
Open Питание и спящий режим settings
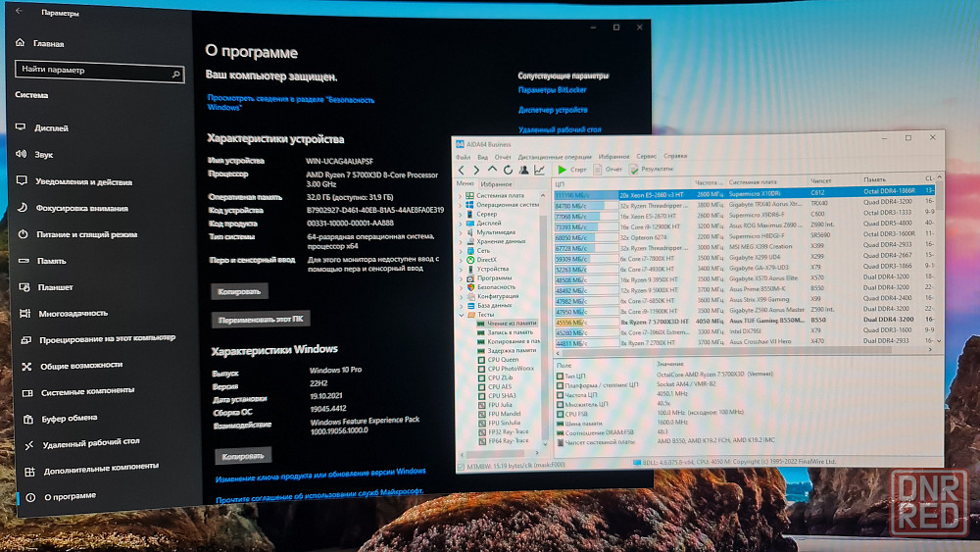(78, 234)
